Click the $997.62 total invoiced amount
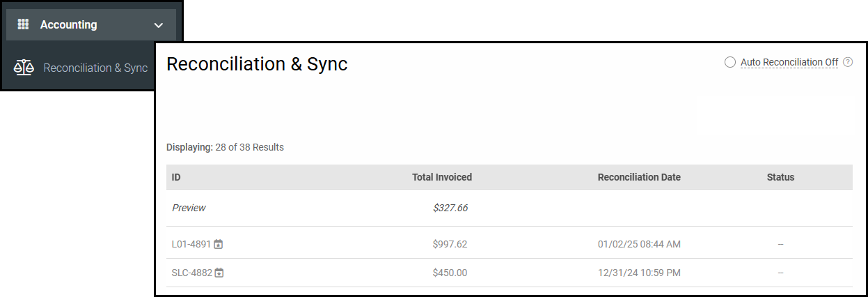The width and height of the screenshot is (868, 297). (x=450, y=244)
